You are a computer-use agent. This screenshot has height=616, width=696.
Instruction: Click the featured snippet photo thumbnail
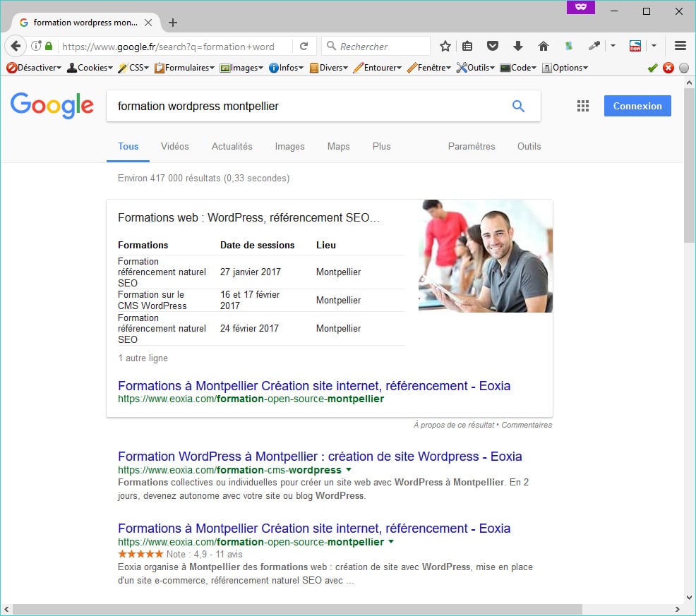(485, 256)
